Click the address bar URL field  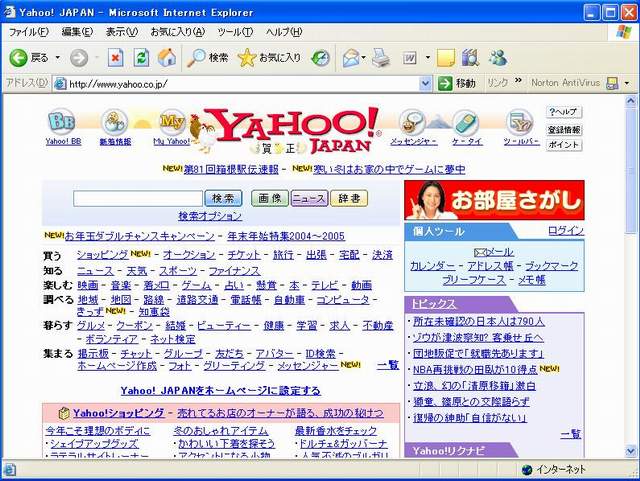pyautogui.click(x=243, y=84)
